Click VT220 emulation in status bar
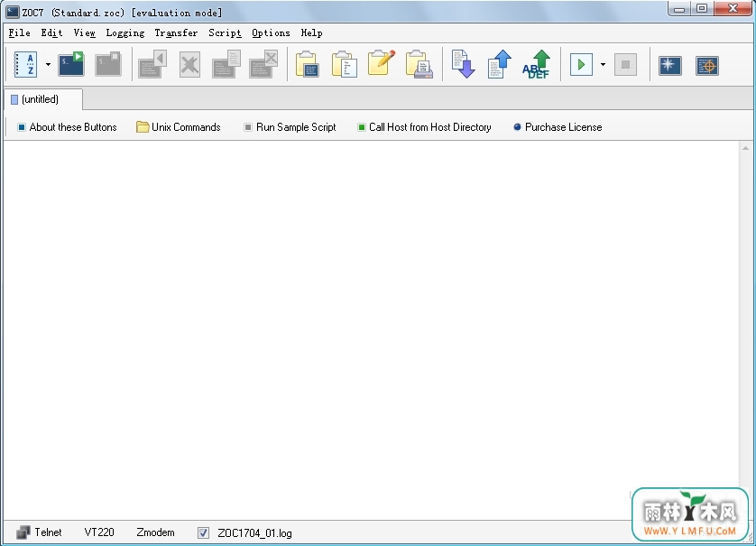Screen dimensions: 756x546 [99, 532]
